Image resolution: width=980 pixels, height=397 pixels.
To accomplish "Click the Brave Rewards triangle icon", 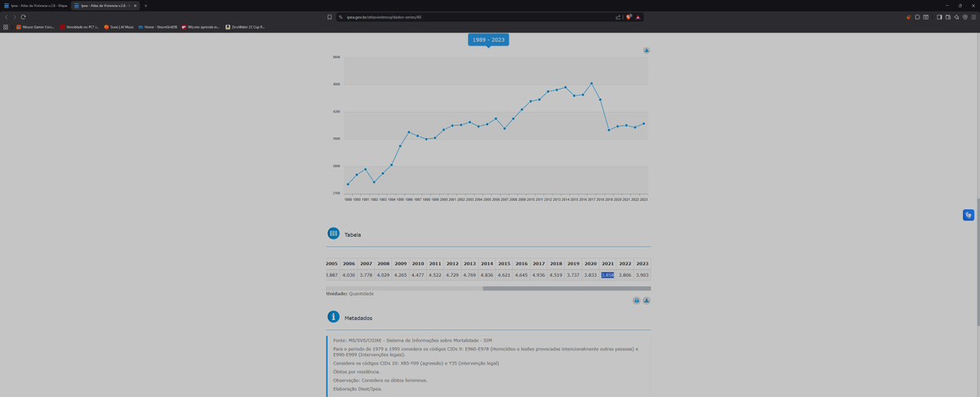I will click(638, 16).
